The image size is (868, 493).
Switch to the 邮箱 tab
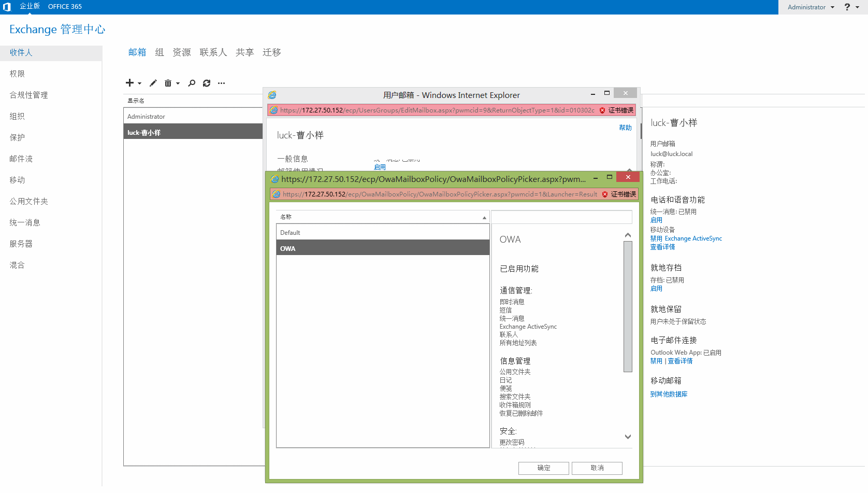(137, 52)
